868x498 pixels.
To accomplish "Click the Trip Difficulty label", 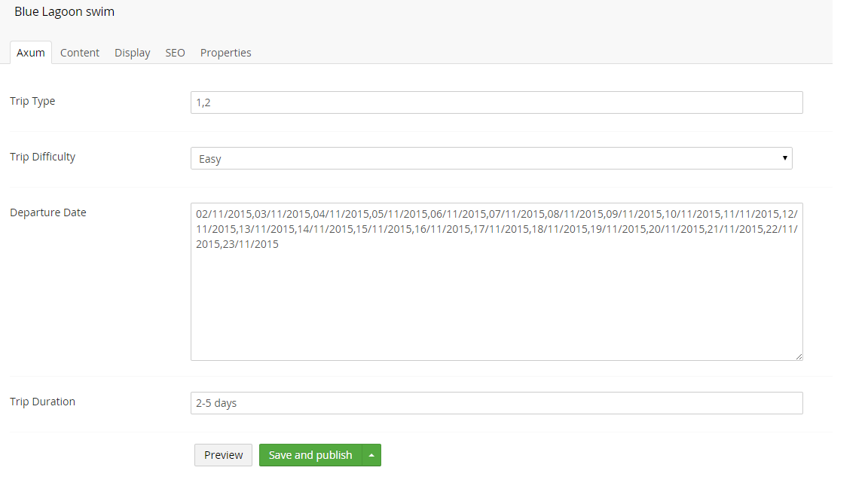I will click(x=43, y=157).
